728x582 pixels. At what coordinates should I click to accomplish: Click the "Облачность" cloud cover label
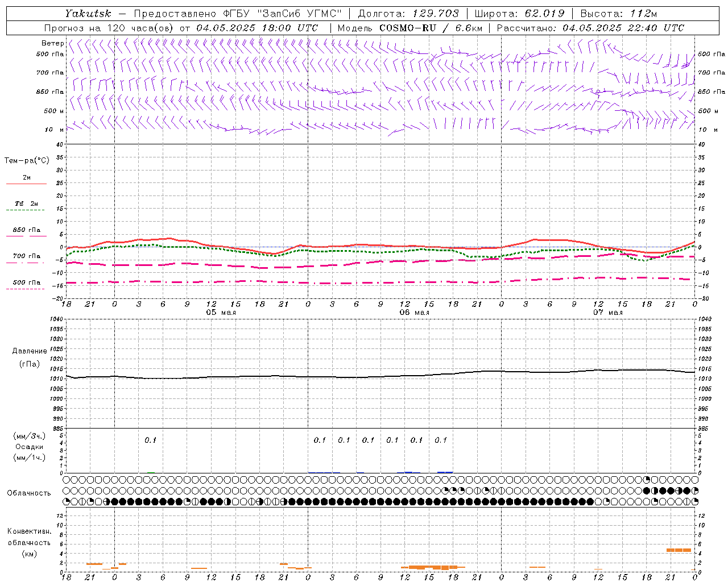click(x=29, y=493)
